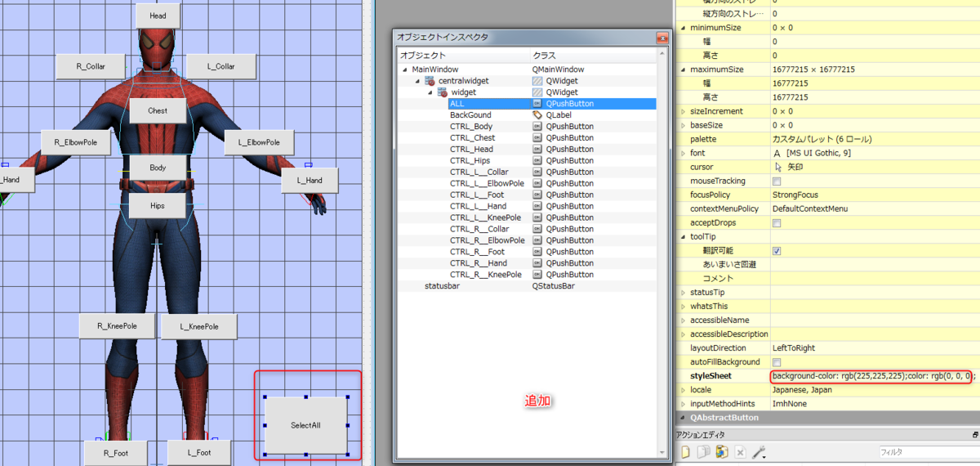The width and height of the screenshot is (980, 466).
Task: Select CTRL_L__ElbowPole in Object Inspector
Action: pos(527,184)
